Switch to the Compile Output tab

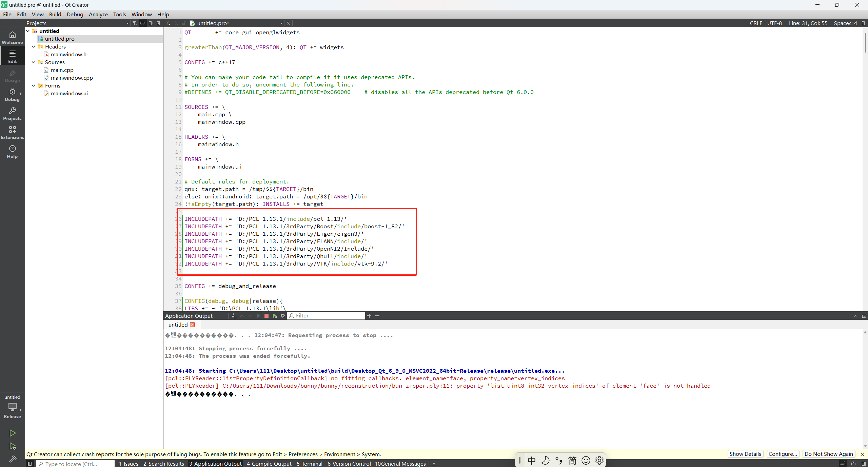[269, 464]
